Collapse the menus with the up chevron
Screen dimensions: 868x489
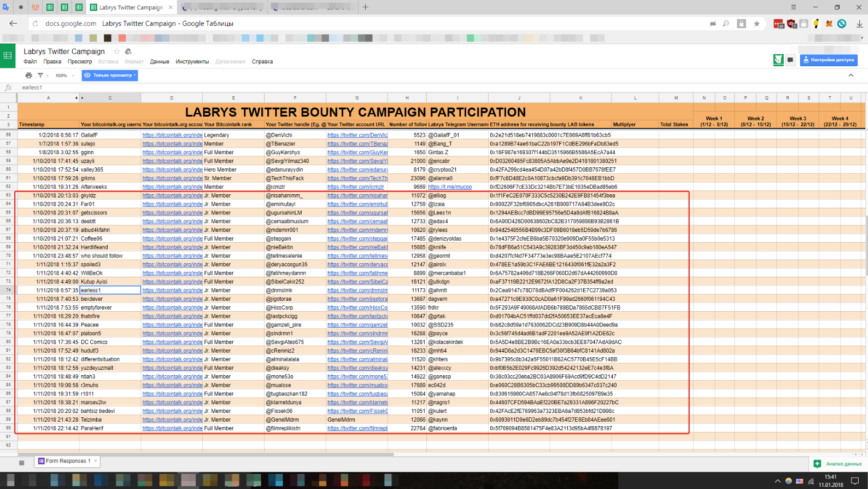[851, 75]
